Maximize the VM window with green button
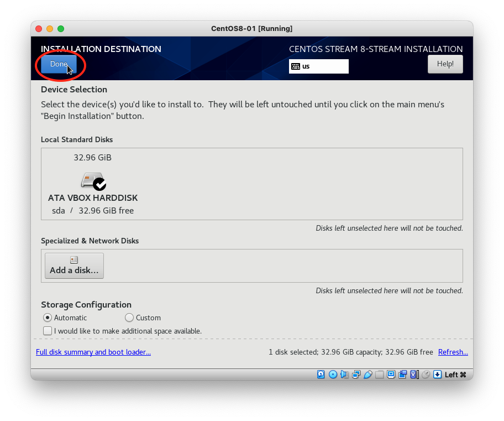 coord(61,29)
